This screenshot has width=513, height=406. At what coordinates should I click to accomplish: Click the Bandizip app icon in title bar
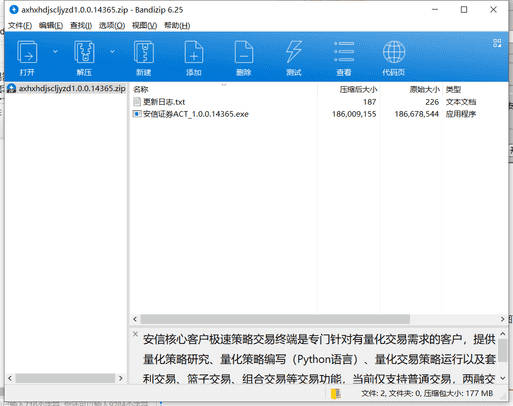tap(14, 10)
